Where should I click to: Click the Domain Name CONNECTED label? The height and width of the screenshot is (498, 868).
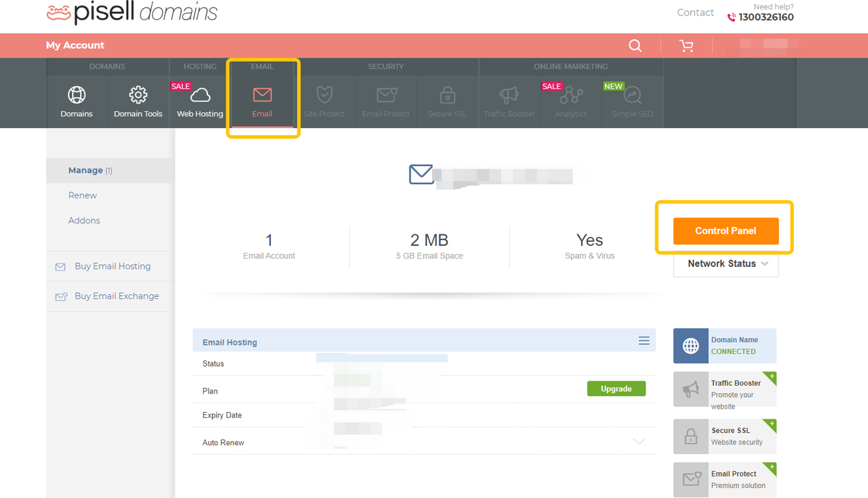point(734,352)
